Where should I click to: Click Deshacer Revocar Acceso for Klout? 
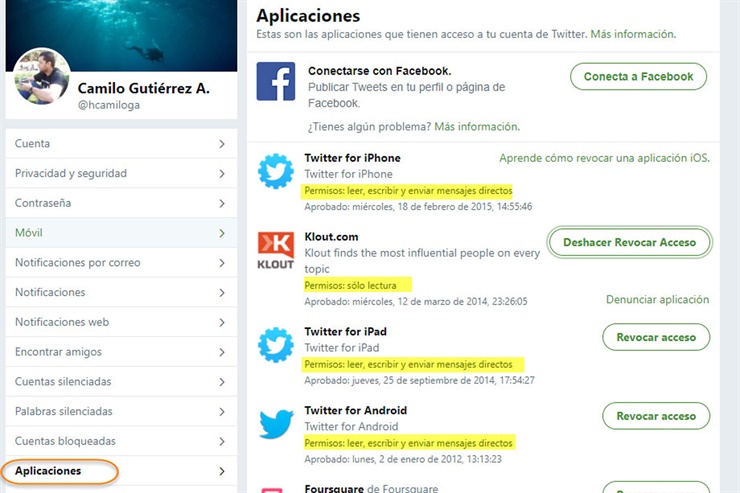tap(630, 242)
